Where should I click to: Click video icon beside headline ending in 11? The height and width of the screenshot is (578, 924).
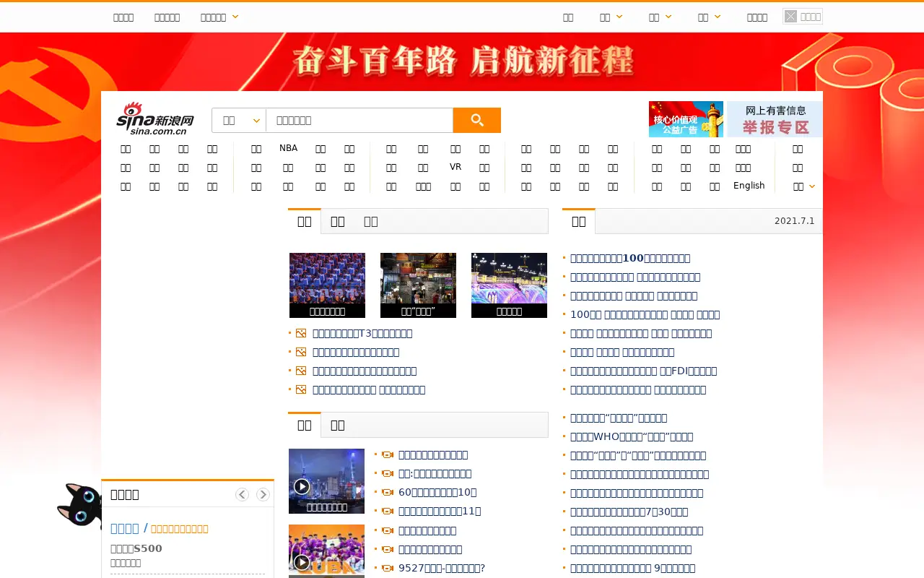pyautogui.click(x=388, y=511)
